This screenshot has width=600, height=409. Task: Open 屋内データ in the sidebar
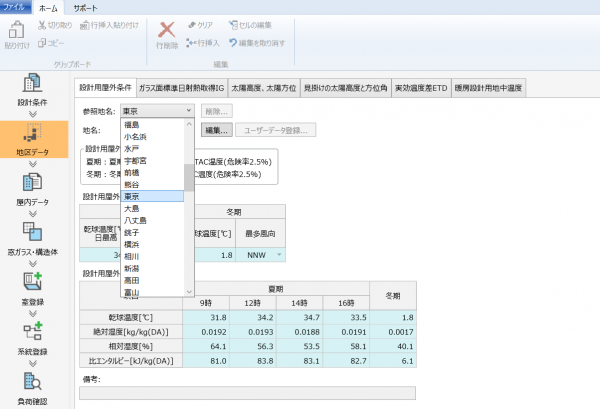[x=33, y=189]
